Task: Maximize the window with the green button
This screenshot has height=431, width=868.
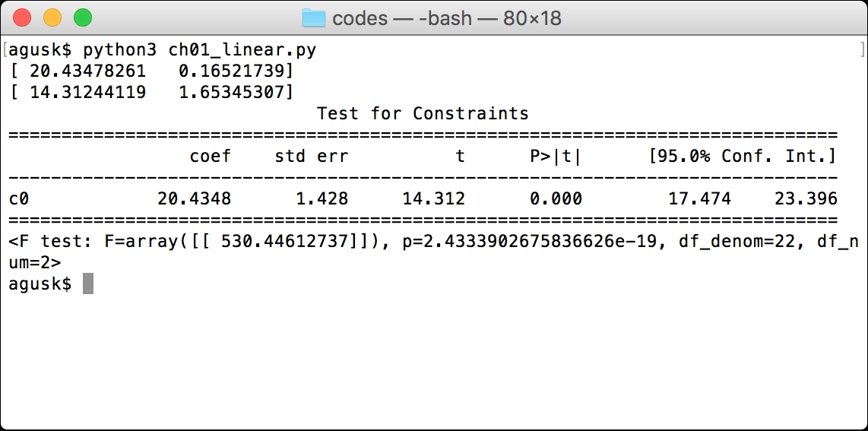Action: [83, 17]
